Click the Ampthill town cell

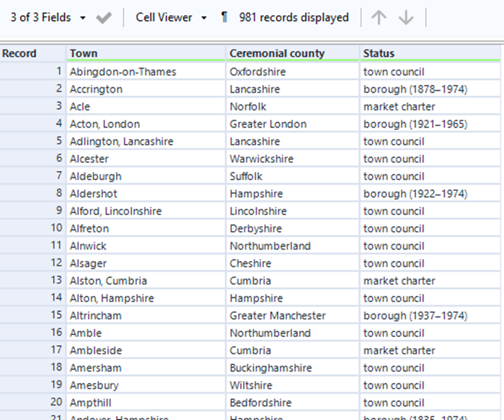coord(89,403)
